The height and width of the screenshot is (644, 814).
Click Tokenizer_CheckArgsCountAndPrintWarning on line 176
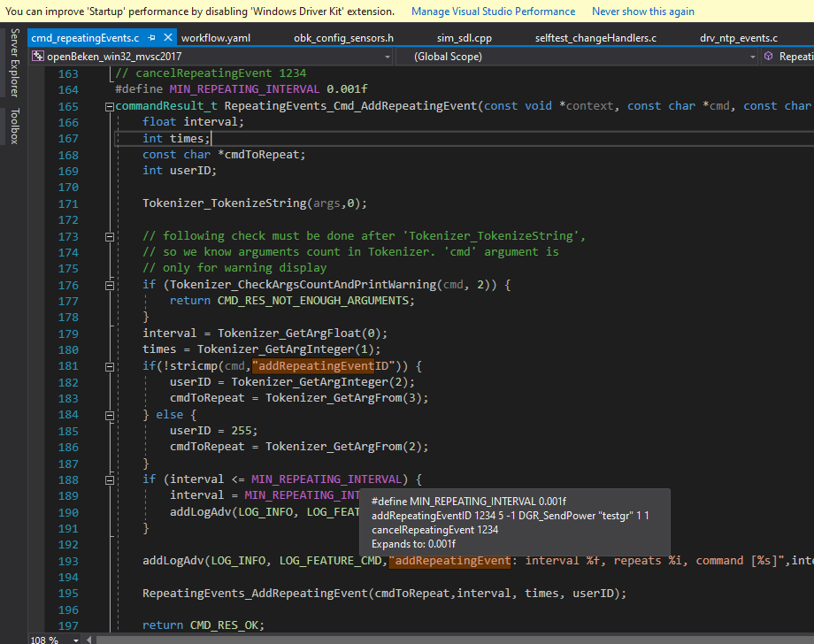[x=303, y=284]
